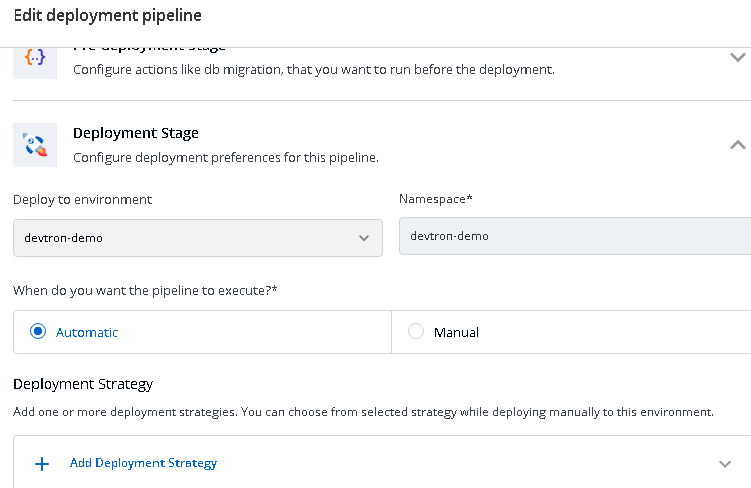Click the Pre-deployment Stage curly-braces icon

pyautogui.click(x=35, y=59)
